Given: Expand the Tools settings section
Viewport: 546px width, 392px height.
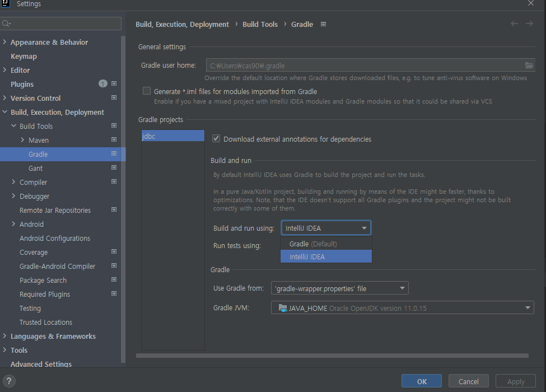Looking at the screenshot, I should [4, 350].
